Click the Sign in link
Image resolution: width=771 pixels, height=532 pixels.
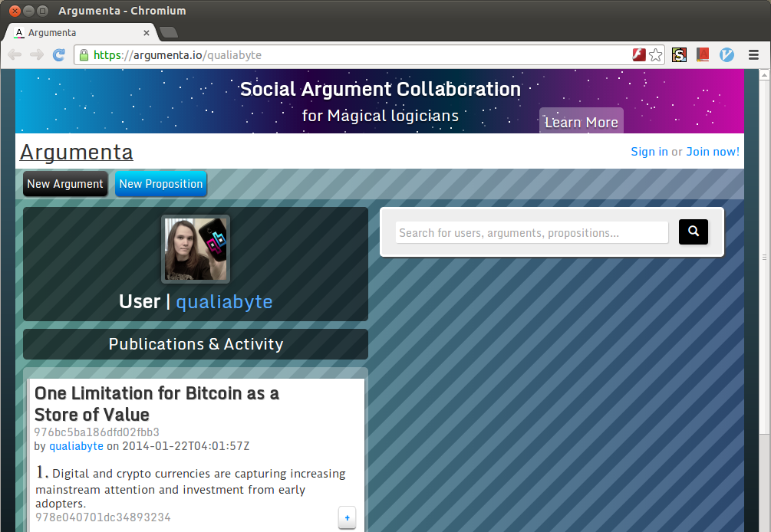pos(649,152)
